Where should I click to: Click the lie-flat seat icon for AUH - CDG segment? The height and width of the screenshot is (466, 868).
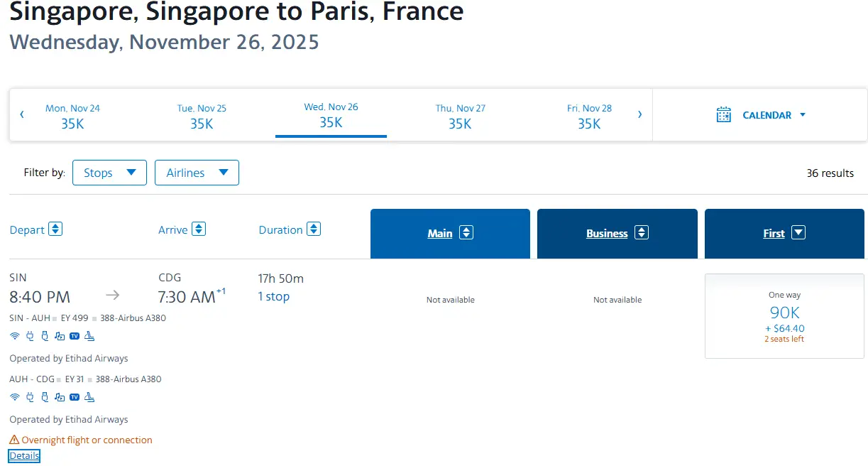pos(89,397)
